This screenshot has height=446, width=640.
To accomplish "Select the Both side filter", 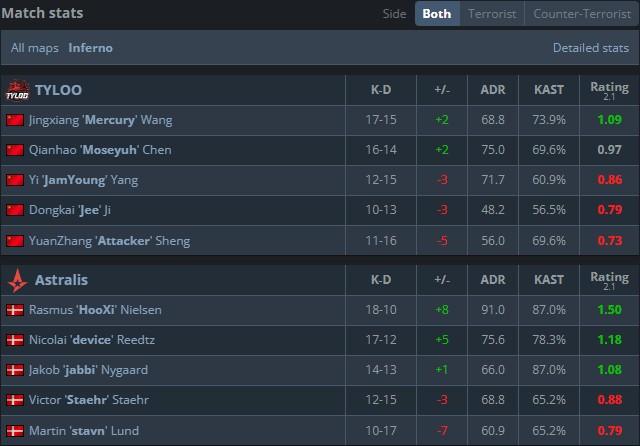I will click(437, 14).
